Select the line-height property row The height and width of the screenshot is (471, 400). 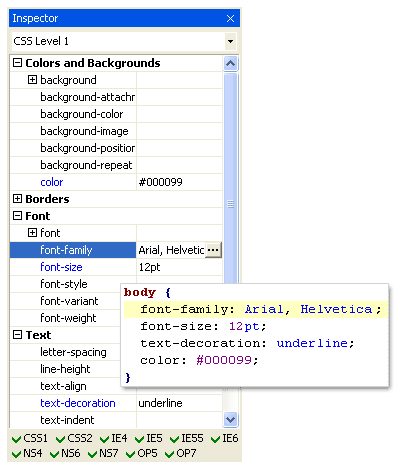tap(65, 369)
